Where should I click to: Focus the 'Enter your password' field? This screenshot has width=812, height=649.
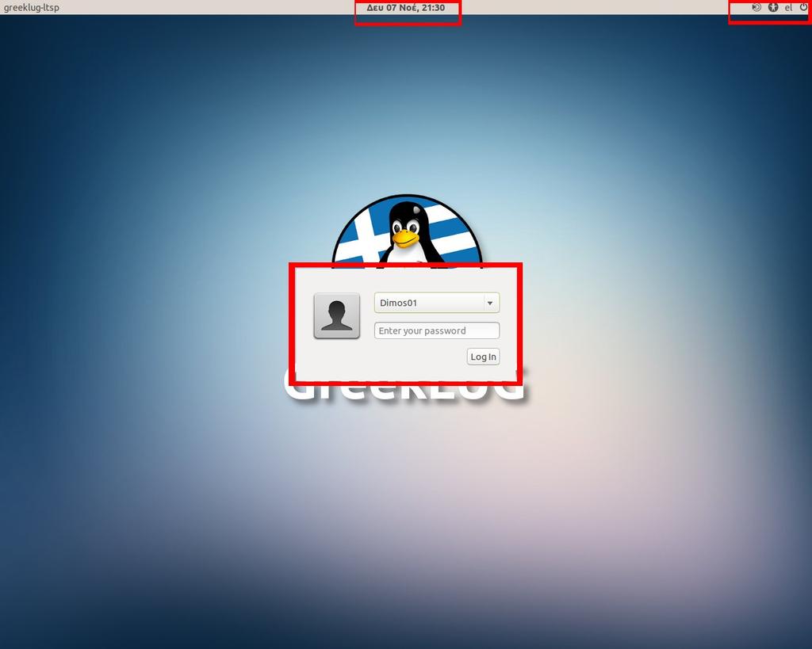437,330
